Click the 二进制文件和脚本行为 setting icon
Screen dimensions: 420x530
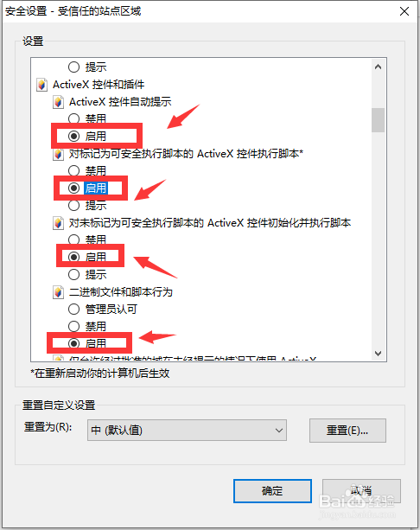click(x=58, y=292)
